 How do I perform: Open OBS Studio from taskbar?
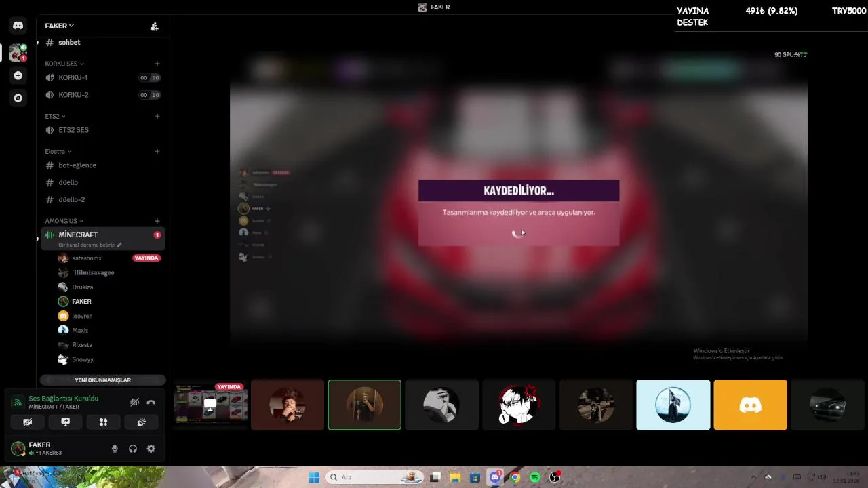point(555,477)
